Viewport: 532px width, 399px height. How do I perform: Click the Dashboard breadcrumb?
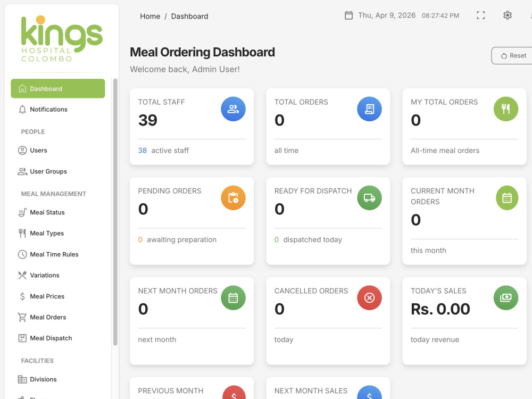coord(190,16)
